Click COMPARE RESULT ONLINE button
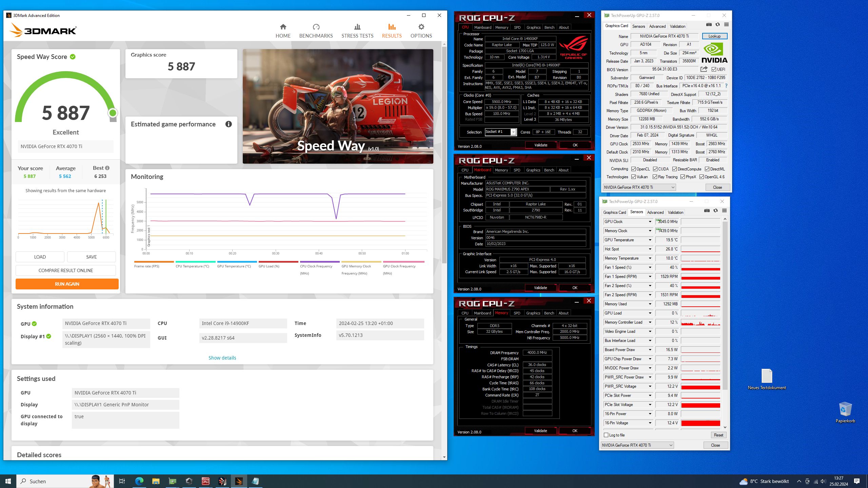The height and width of the screenshot is (488, 868). pos(66,270)
